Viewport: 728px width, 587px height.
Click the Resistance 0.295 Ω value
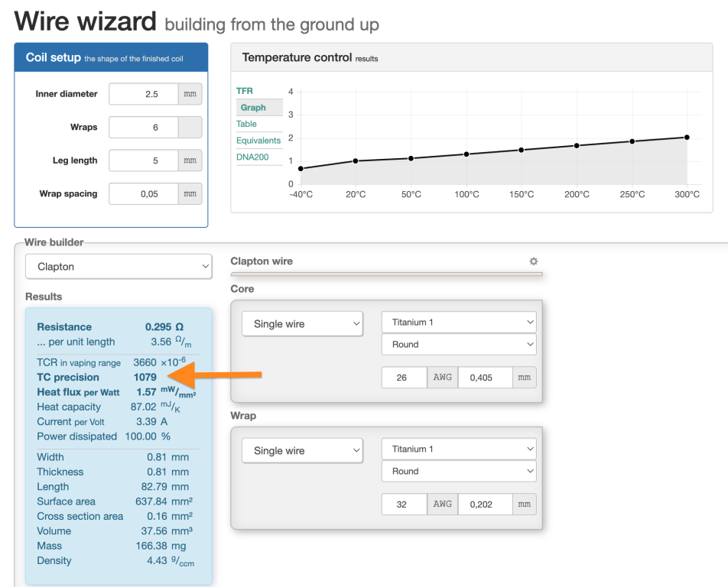click(x=164, y=326)
